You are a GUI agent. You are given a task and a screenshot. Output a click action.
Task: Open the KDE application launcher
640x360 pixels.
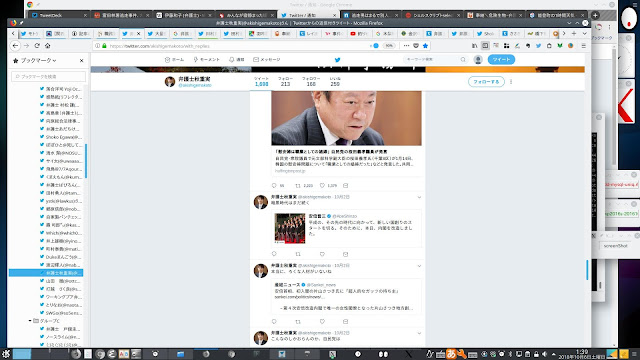pos(6,354)
